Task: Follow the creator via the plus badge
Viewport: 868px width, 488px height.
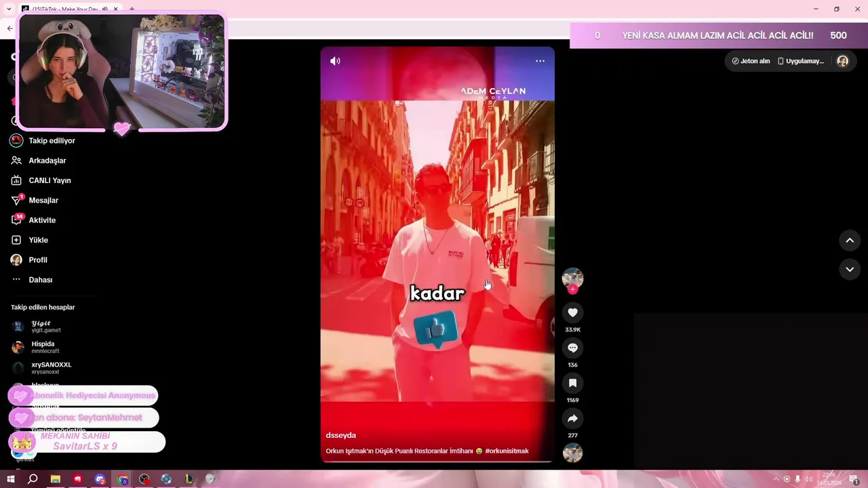Action: pos(572,289)
